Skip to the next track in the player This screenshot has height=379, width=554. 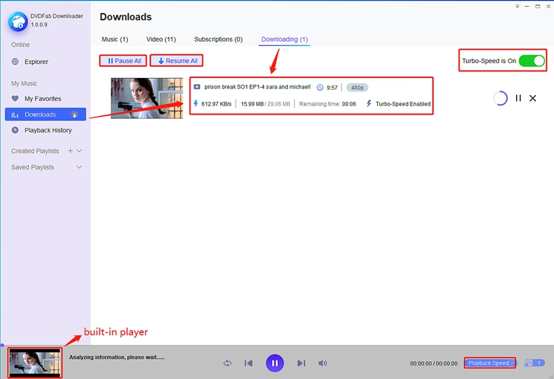(x=301, y=363)
